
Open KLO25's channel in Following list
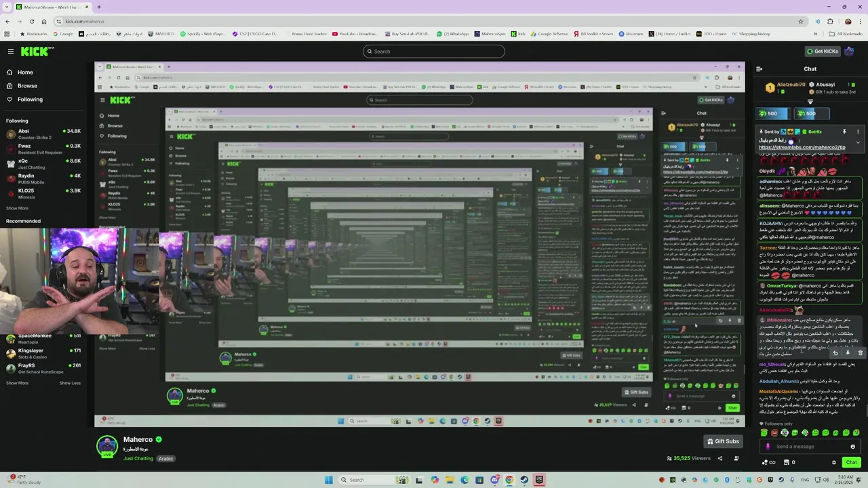pos(43,193)
